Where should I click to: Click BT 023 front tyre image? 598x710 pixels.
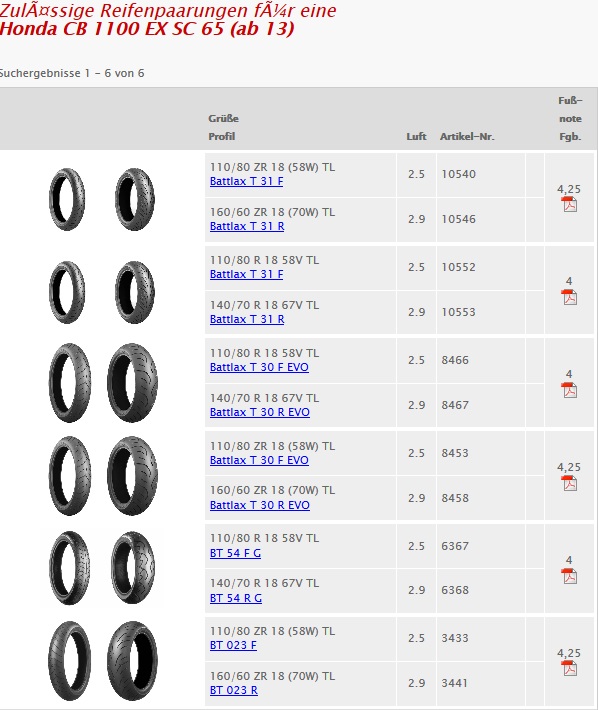tap(69, 661)
